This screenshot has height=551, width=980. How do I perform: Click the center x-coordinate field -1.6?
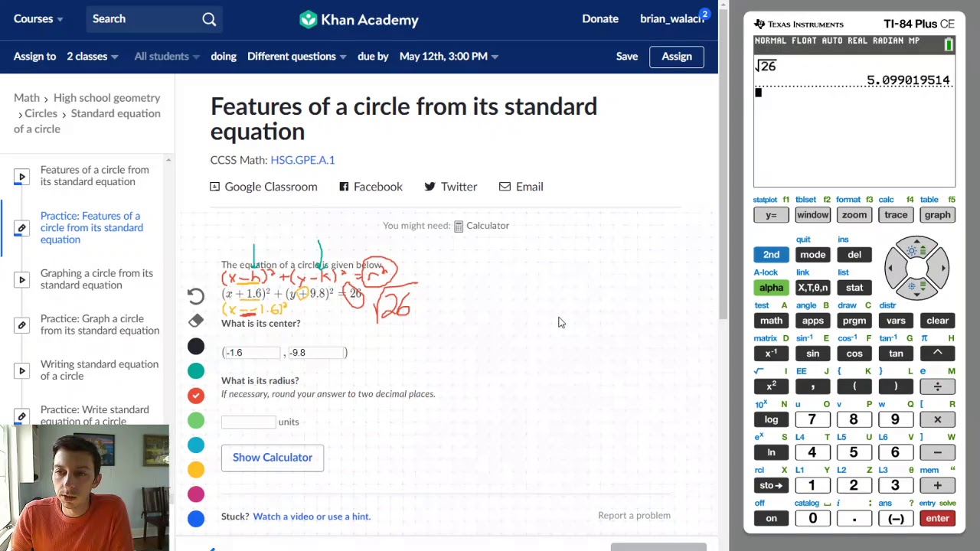tap(252, 353)
